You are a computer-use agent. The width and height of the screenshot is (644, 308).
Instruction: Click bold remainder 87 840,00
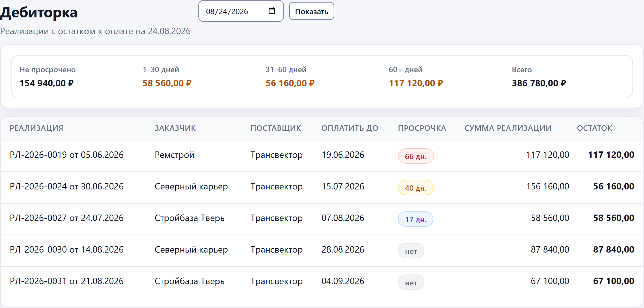[614, 250]
